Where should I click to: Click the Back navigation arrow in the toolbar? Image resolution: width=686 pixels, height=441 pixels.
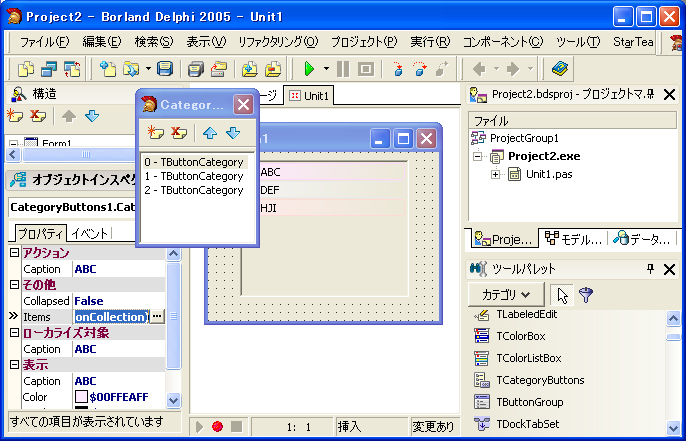click(x=480, y=69)
